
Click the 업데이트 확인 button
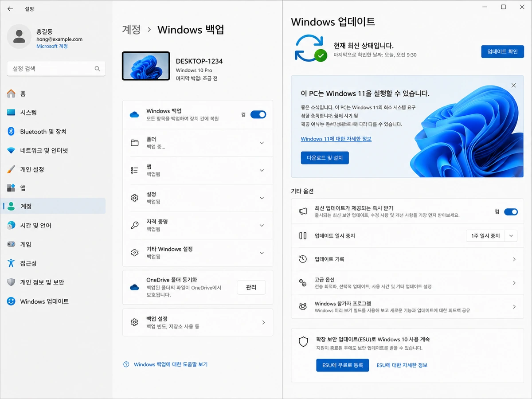(502, 51)
